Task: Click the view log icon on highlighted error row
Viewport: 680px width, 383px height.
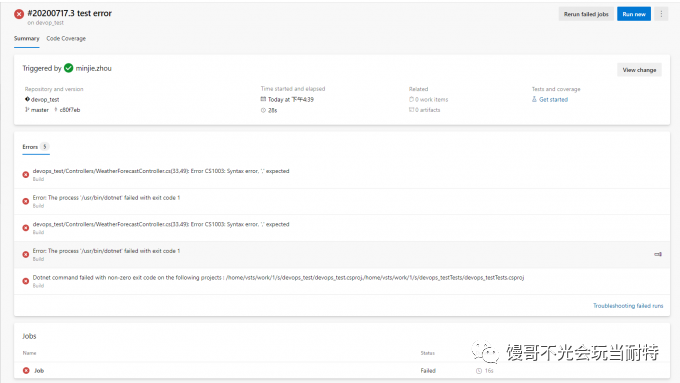Action: 658,254
